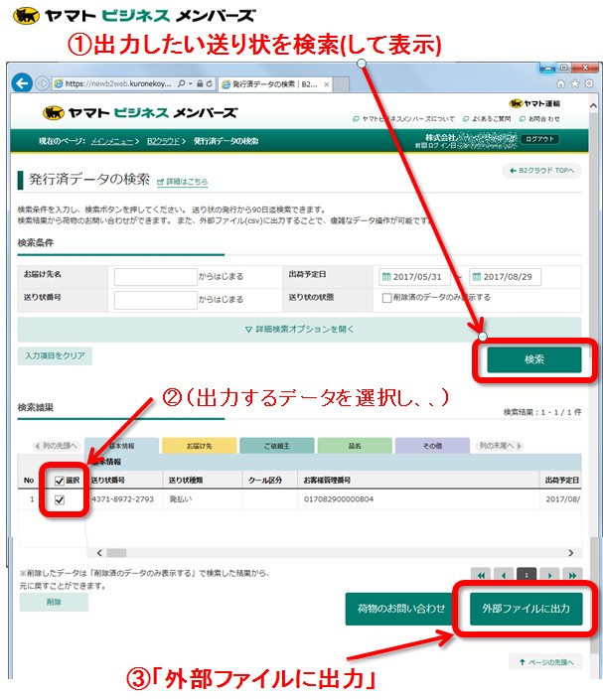Click customer number 017082900000804
Viewport: 603px width, 700px height.
(339, 499)
